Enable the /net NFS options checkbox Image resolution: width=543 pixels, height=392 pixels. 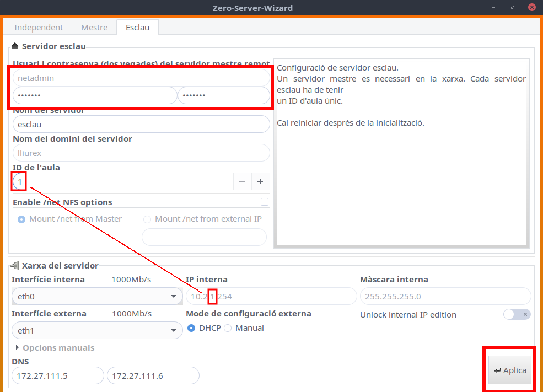coord(265,202)
